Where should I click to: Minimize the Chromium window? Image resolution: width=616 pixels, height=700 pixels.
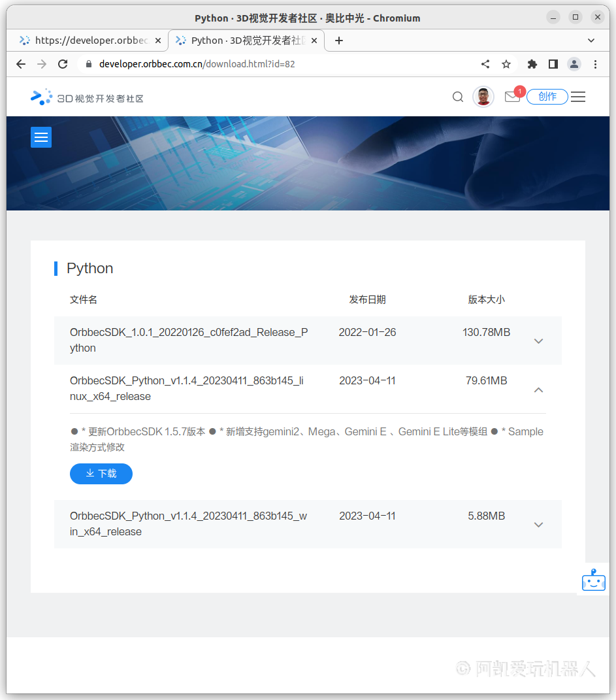553,18
